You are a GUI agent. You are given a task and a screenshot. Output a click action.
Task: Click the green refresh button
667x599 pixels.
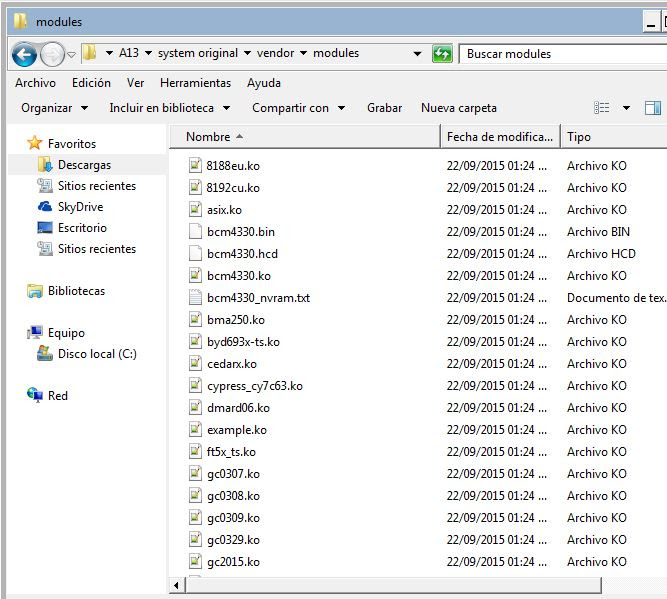pos(442,54)
